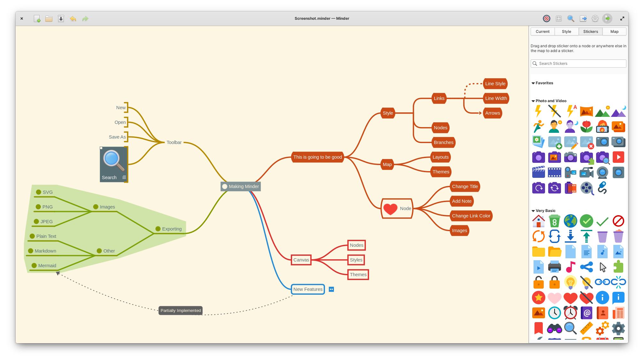The height and width of the screenshot is (363, 644).
Task: Click the export arrow icon
Action: coord(583,19)
